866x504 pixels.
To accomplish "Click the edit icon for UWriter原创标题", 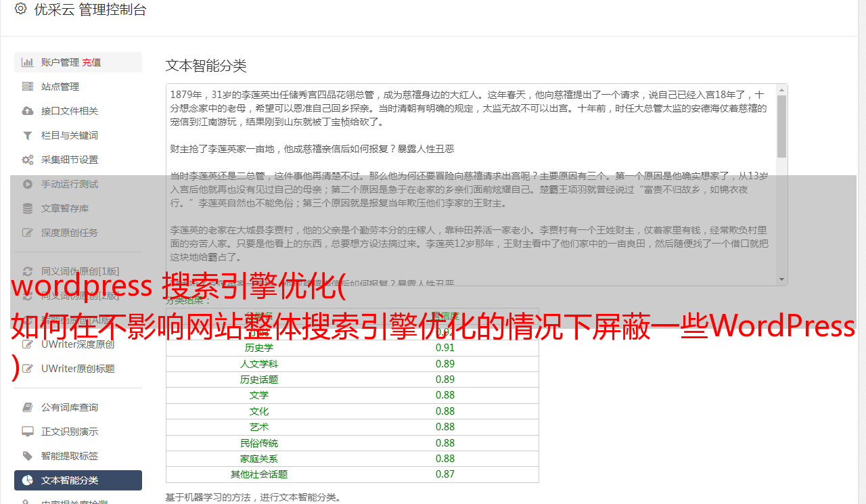I will (28, 369).
